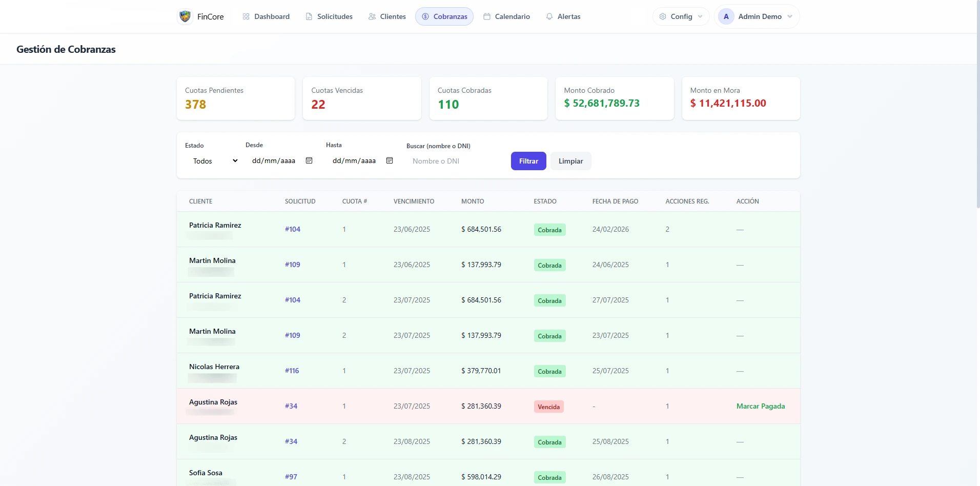Open the Estado Todos dropdown
980x486 pixels.
pos(215,161)
